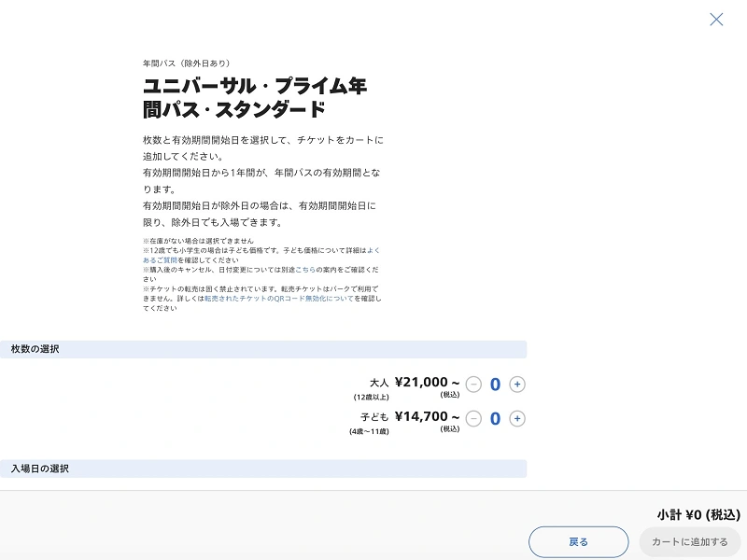Click the 子ども price ¥14,700 text
The height and width of the screenshot is (560, 747).
[x=427, y=416]
